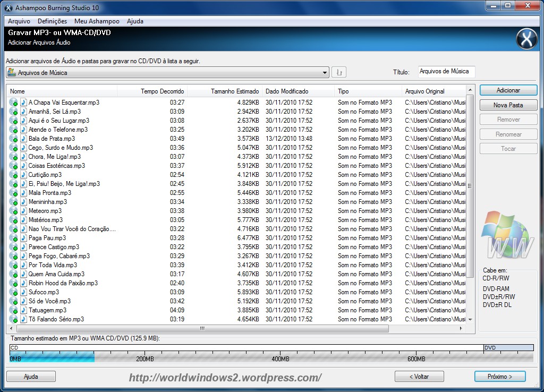The width and height of the screenshot is (544, 392).
Task: Click the add-disc icon beside Tô Falando Sério.mp3
Action: [13, 319]
